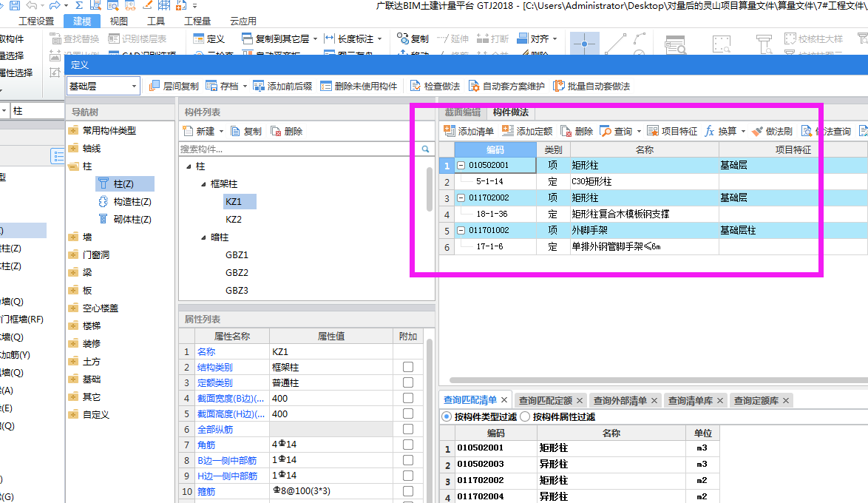The height and width of the screenshot is (503, 868).
Task: Click the 400 value of 截面宽度
Action: coord(331,398)
